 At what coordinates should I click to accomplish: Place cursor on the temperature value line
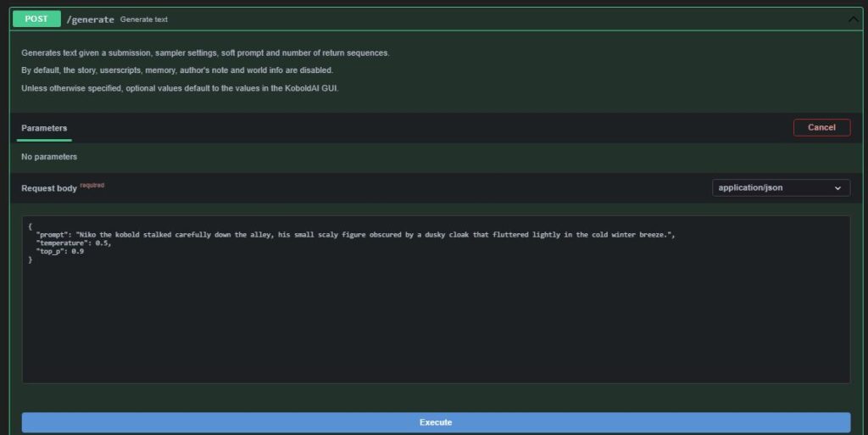click(74, 243)
